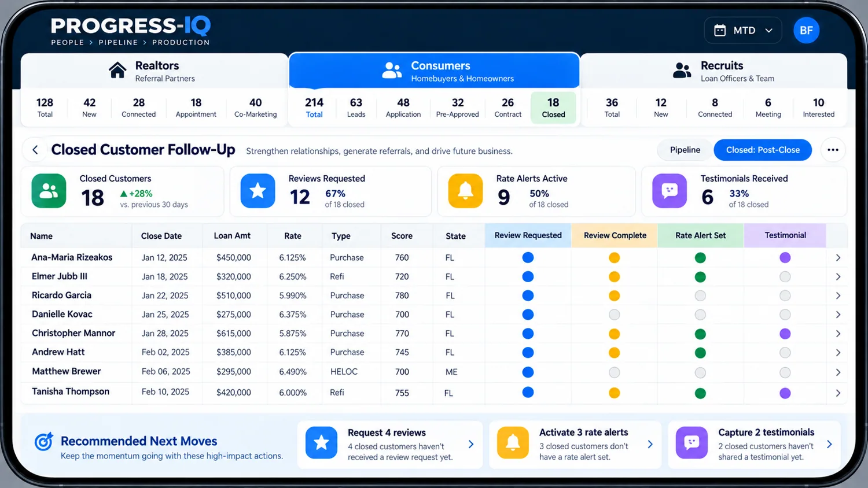Click the purple Testimonials Received chat icon
The width and height of the screenshot is (868, 488).
(670, 191)
